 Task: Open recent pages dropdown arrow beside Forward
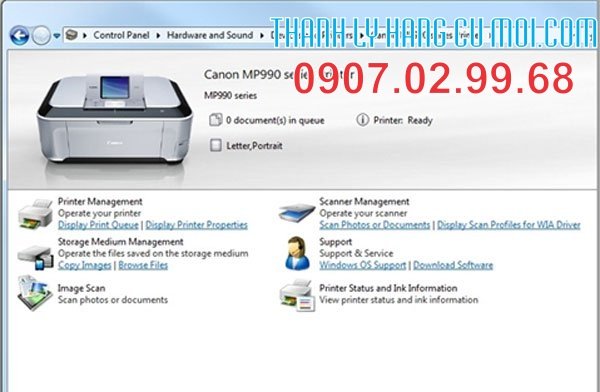pos(57,36)
